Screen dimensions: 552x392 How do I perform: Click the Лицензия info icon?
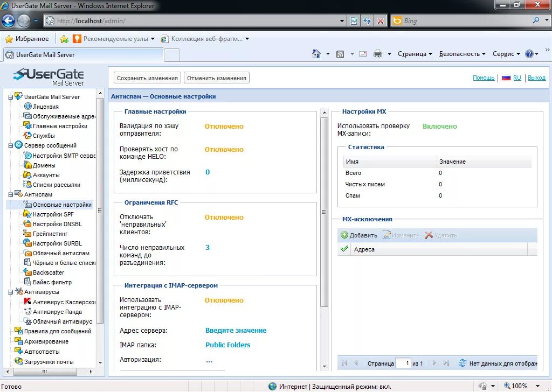pos(27,106)
